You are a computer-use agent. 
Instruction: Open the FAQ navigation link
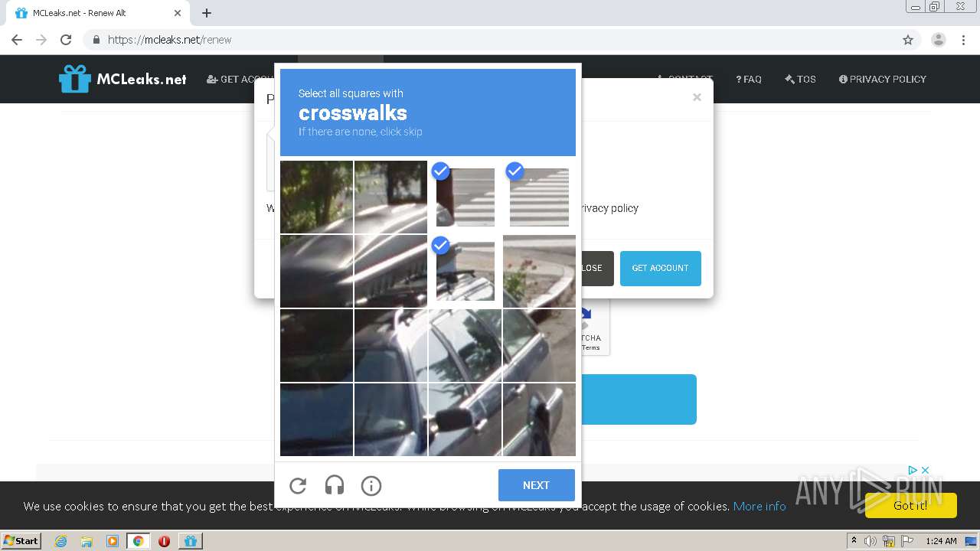749,79
